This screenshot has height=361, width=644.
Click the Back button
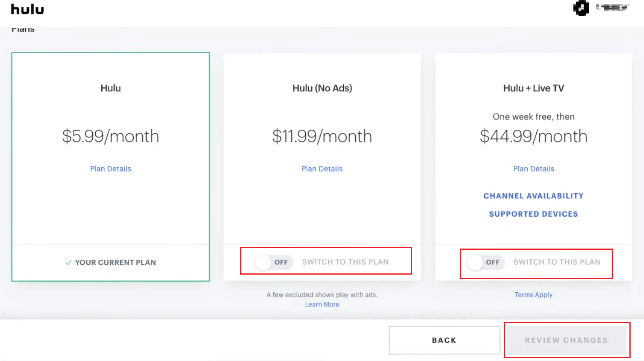(x=444, y=340)
